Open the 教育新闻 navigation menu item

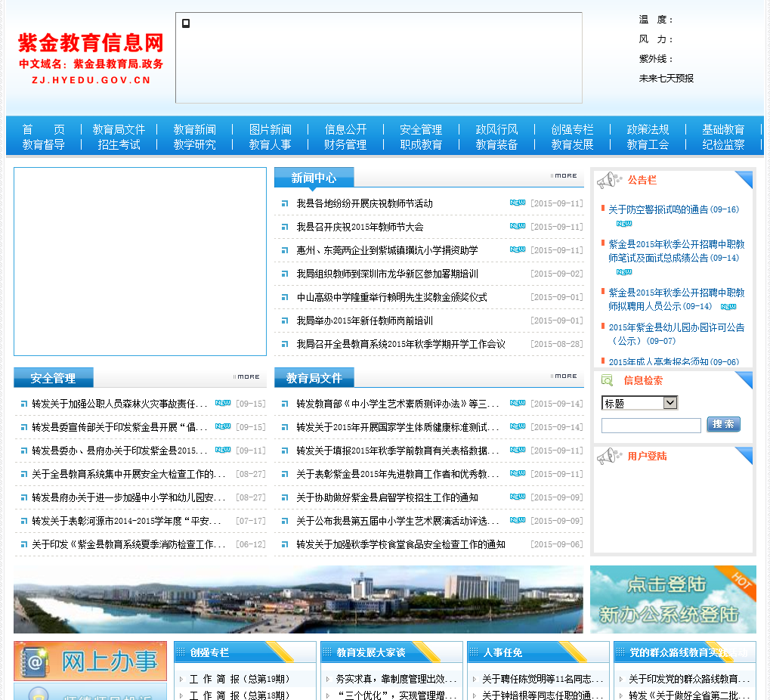194,129
